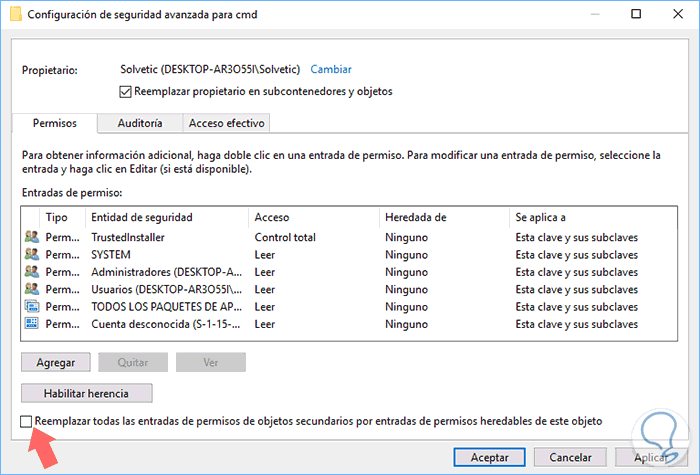The image size is (700, 475).
Task: Click the SYSTEM entry user icon
Action: (x=32, y=254)
